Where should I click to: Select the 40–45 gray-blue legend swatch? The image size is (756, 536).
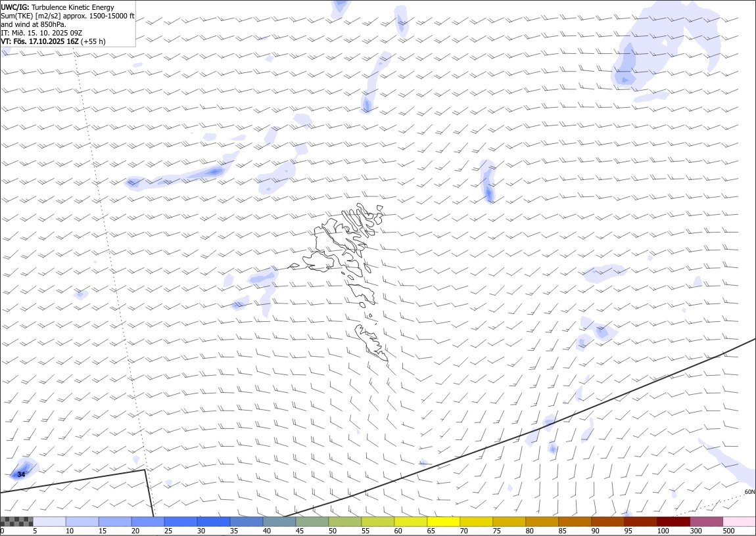(279, 522)
